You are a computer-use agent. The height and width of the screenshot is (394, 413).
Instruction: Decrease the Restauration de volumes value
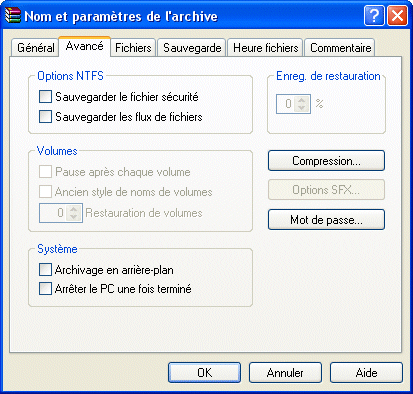(73, 217)
